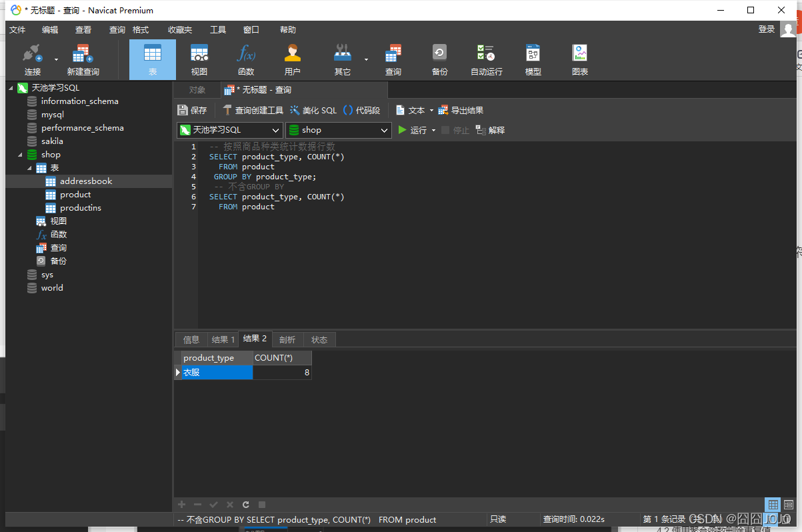Viewport: 802px width, 532px height.
Task: Select the information_schema database
Action: (x=79, y=101)
